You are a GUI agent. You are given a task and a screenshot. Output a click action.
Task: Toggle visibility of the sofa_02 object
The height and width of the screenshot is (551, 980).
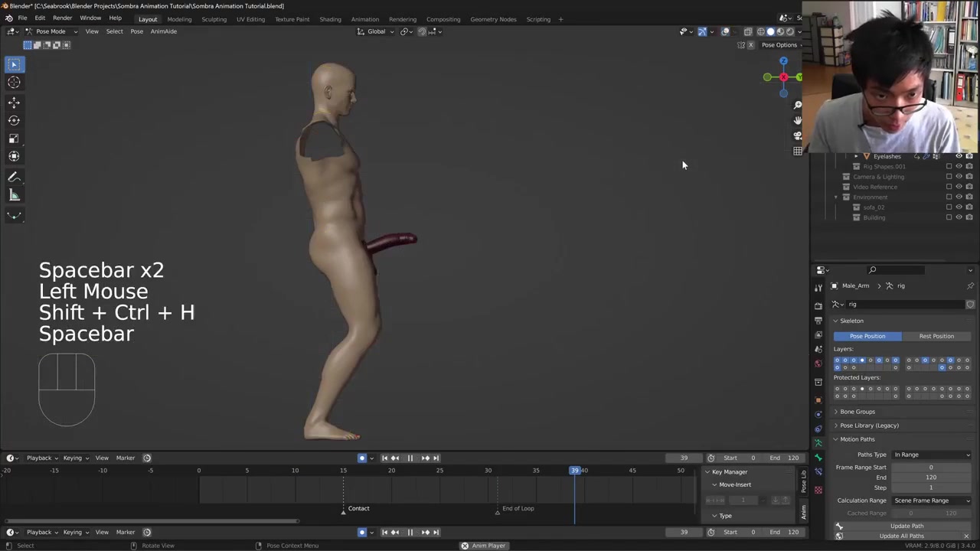959,207
